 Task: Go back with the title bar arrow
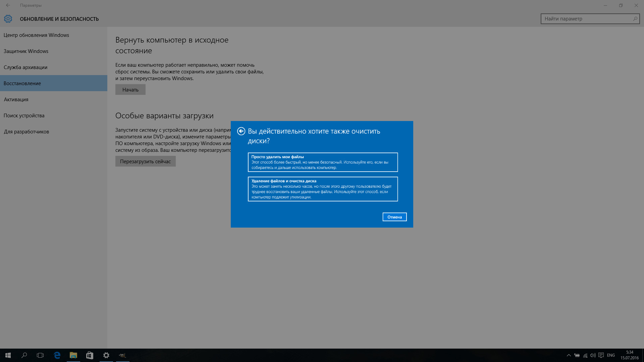click(x=8, y=5)
